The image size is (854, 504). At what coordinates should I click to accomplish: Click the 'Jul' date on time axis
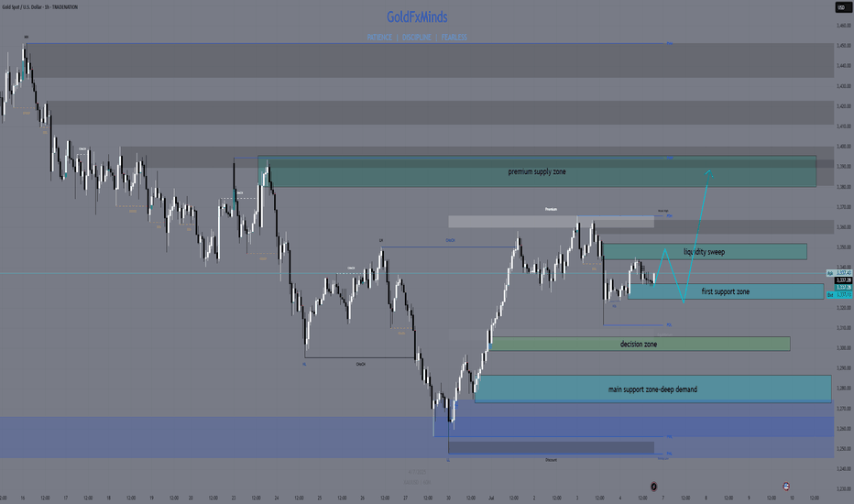pos(491,498)
